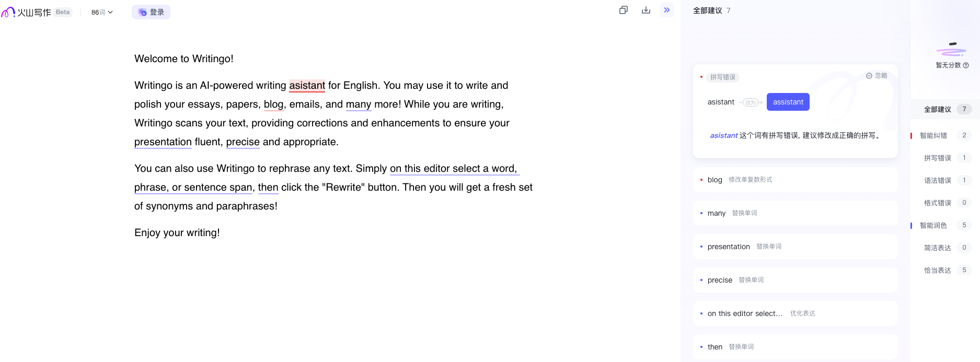Viewport: 980px width, 362px height.
Task: Click the score meter graphic
Action: (951, 50)
